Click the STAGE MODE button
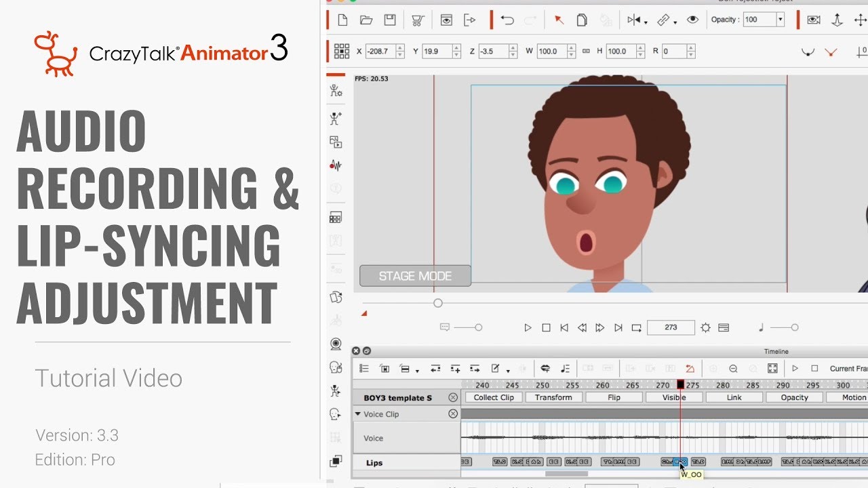 (415, 276)
